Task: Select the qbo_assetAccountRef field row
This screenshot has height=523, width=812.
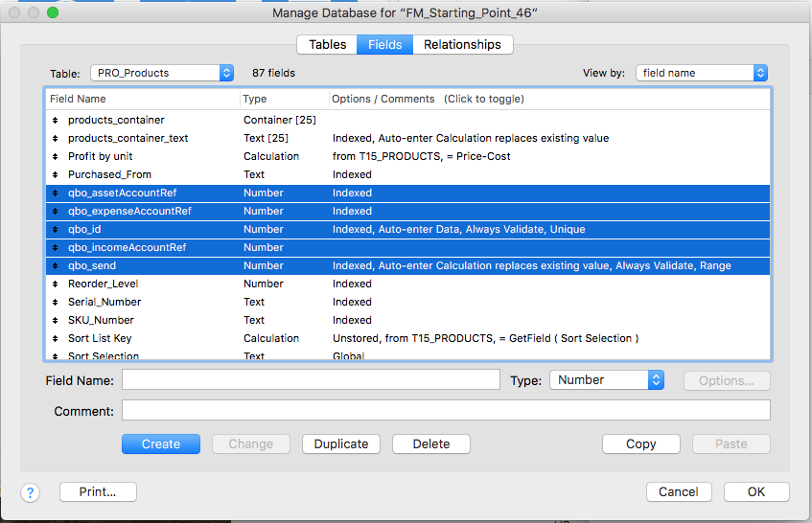Action: click(x=407, y=193)
